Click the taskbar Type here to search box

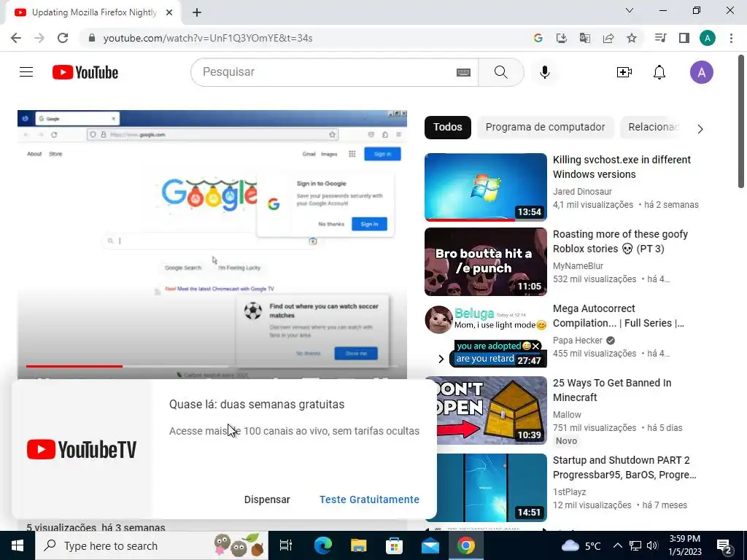[x=152, y=545]
